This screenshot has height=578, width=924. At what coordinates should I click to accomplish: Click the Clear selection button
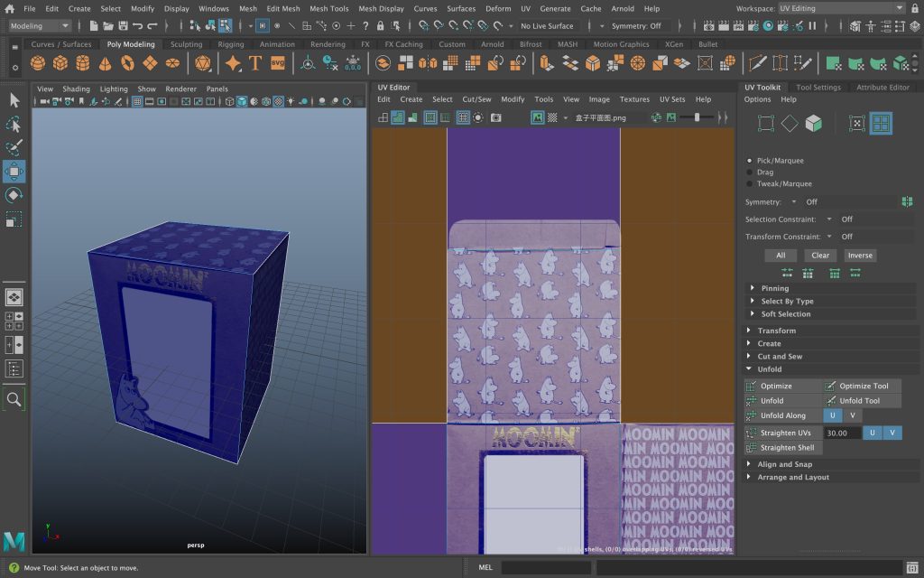tap(820, 256)
